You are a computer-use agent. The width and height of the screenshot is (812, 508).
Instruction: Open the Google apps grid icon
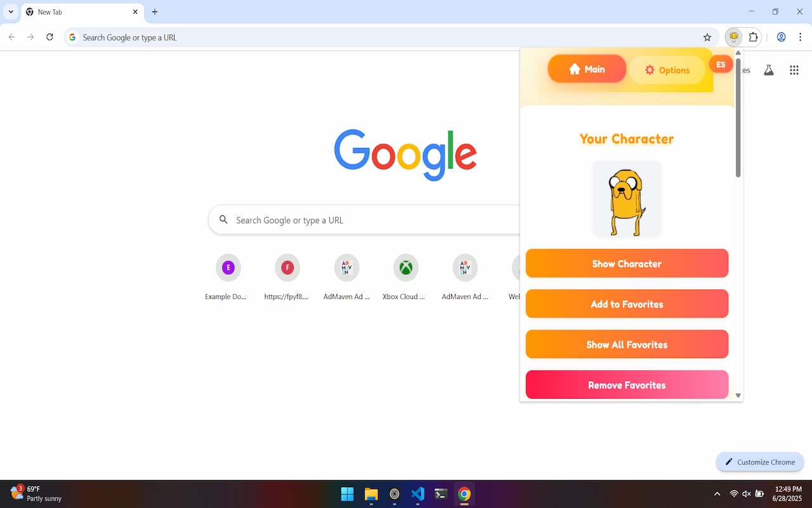(x=794, y=70)
